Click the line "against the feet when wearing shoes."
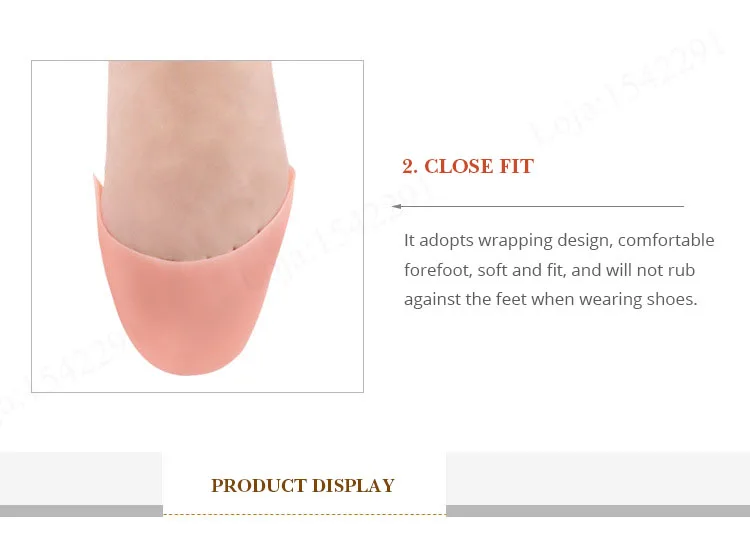 click(x=551, y=299)
